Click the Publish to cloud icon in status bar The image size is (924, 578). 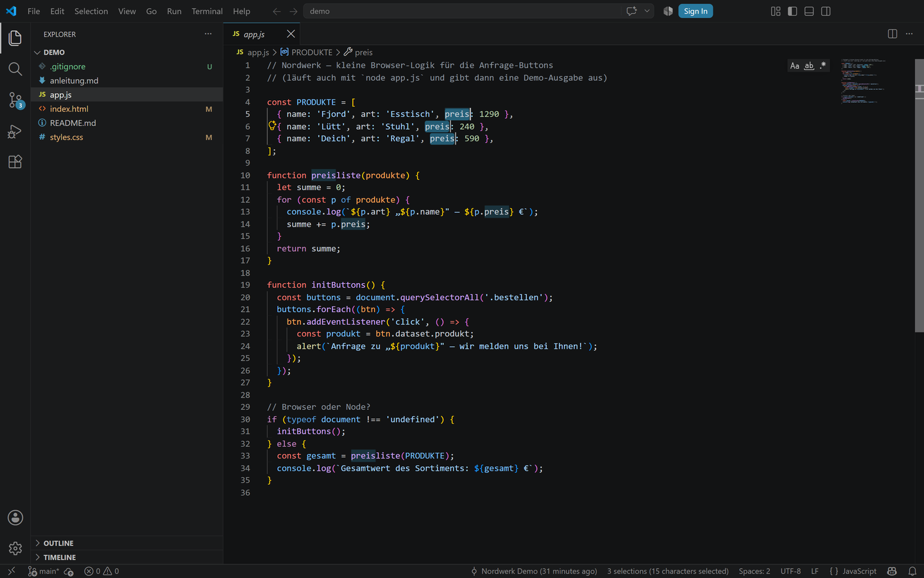point(69,571)
